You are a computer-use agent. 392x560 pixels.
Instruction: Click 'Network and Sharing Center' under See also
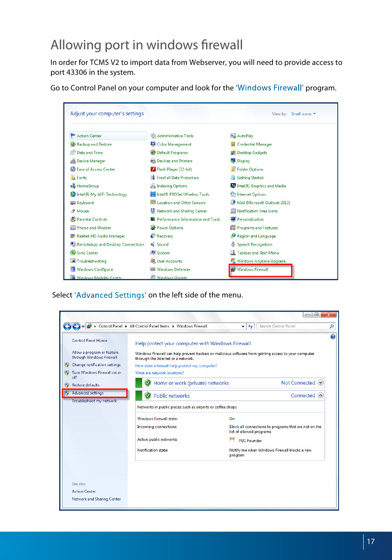96,499
